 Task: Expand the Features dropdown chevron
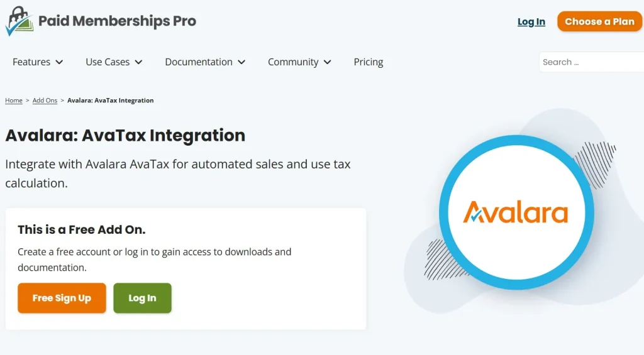[60, 62]
